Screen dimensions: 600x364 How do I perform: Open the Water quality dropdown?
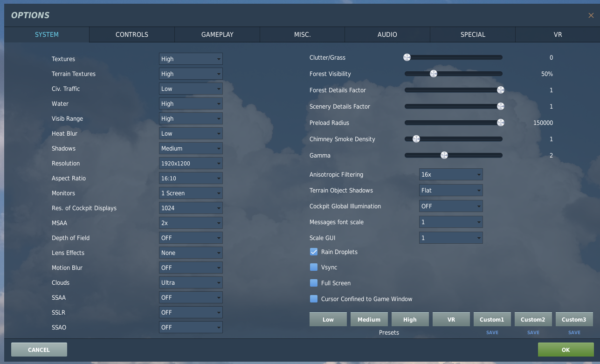(x=191, y=103)
